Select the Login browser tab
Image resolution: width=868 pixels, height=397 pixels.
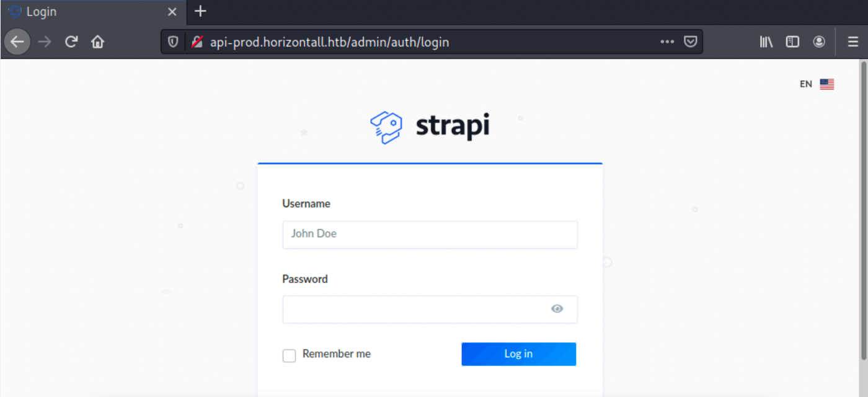pyautogui.click(x=93, y=12)
